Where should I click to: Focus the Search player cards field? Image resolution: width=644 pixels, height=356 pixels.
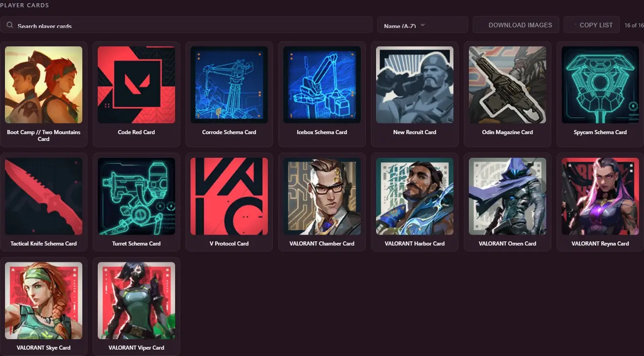click(186, 25)
